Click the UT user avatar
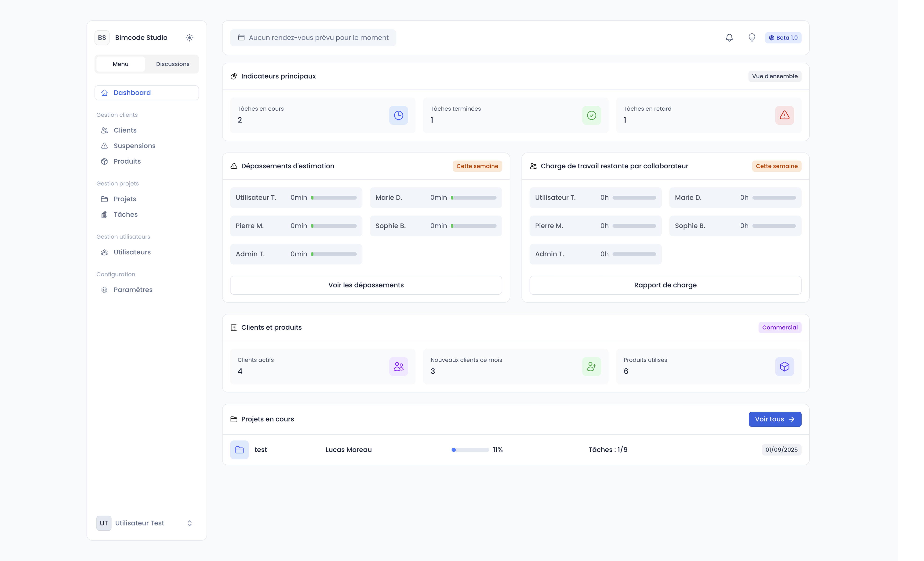 [x=104, y=523]
